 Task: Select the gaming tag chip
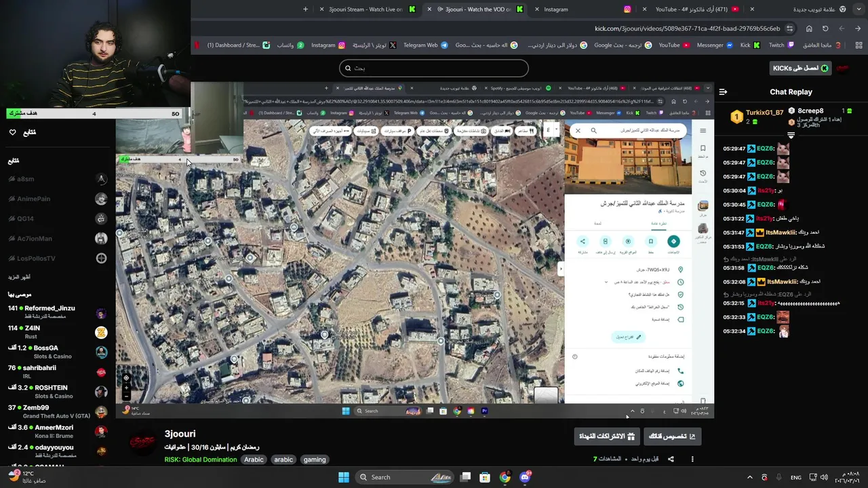tap(315, 460)
